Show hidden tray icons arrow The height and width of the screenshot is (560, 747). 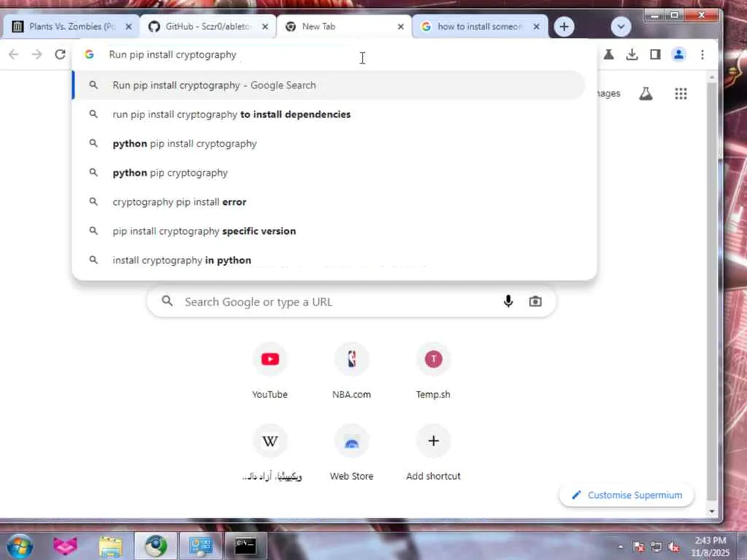tap(621, 547)
